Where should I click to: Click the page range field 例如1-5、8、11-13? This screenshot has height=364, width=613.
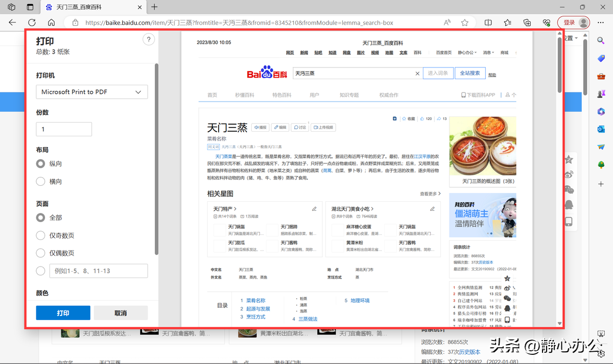tap(99, 271)
